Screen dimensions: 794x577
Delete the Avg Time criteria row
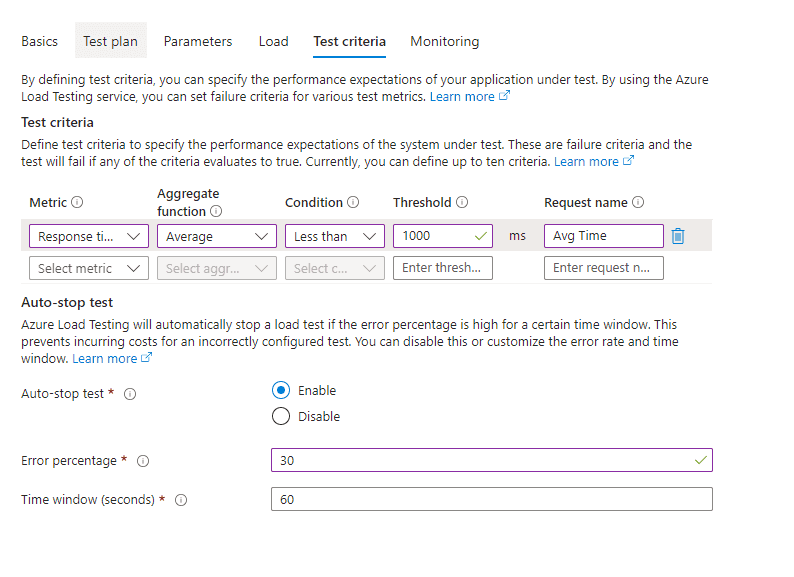[x=678, y=236]
